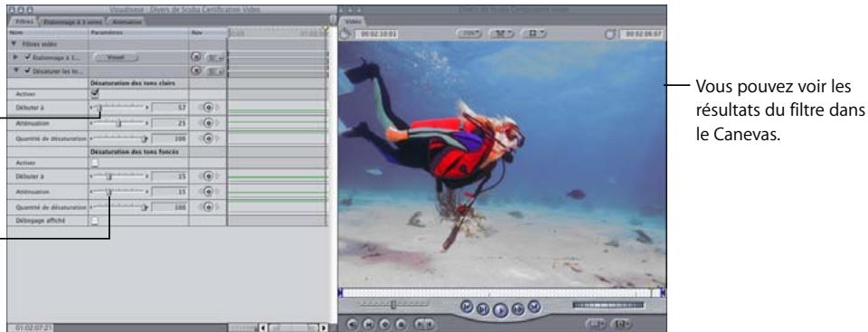The width and height of the screenshot is (868, 332).
Task: Click the Mark In/Out pair button in Canevas
Action: pos(425,324)
